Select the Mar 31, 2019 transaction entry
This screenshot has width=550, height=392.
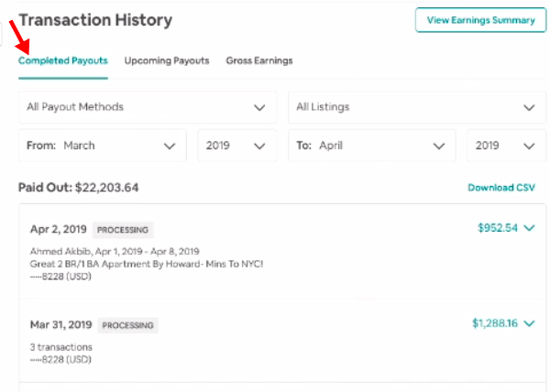pos(282,341)
